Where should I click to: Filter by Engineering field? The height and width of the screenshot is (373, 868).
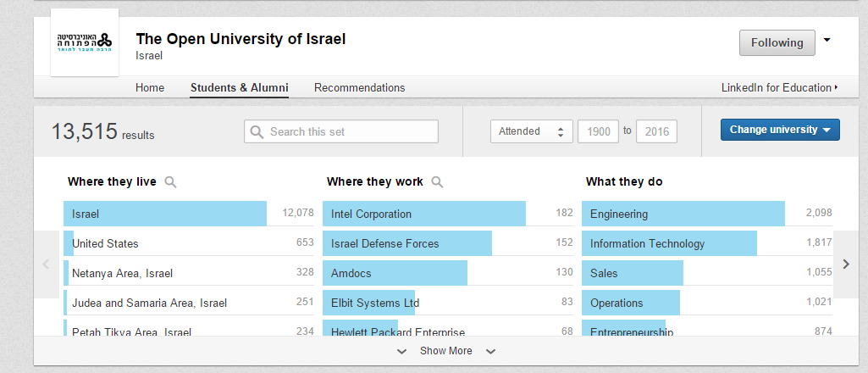pos(707,214)
